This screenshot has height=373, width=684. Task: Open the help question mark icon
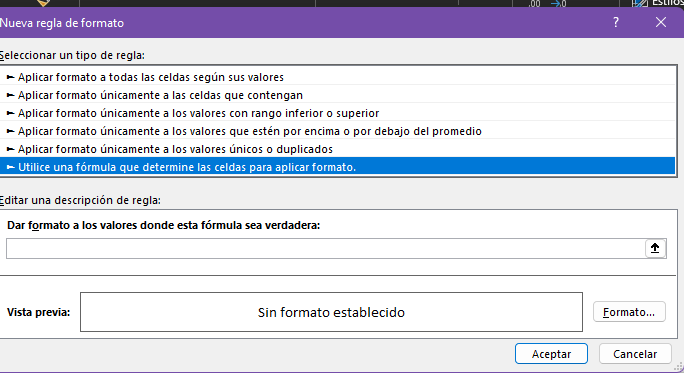[x=616, y=22]
